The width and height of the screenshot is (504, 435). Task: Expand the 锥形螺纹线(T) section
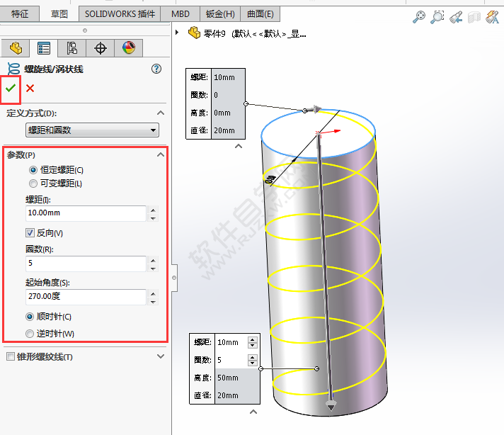161,356
